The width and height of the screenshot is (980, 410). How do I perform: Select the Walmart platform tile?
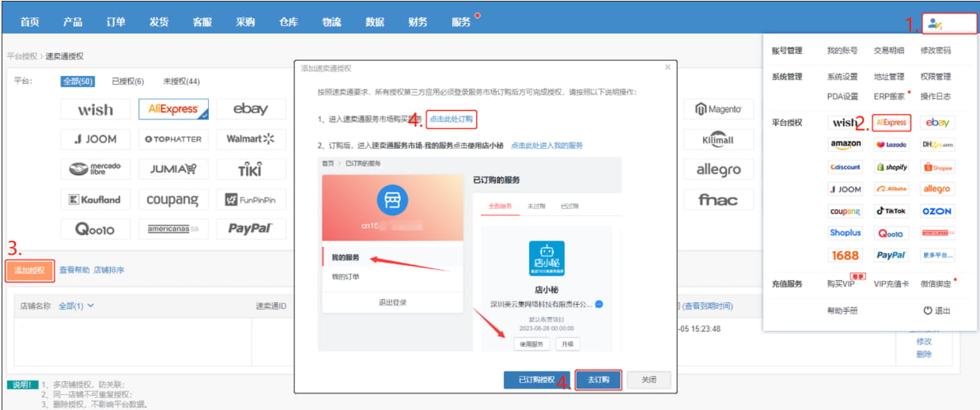click(251, 139)
